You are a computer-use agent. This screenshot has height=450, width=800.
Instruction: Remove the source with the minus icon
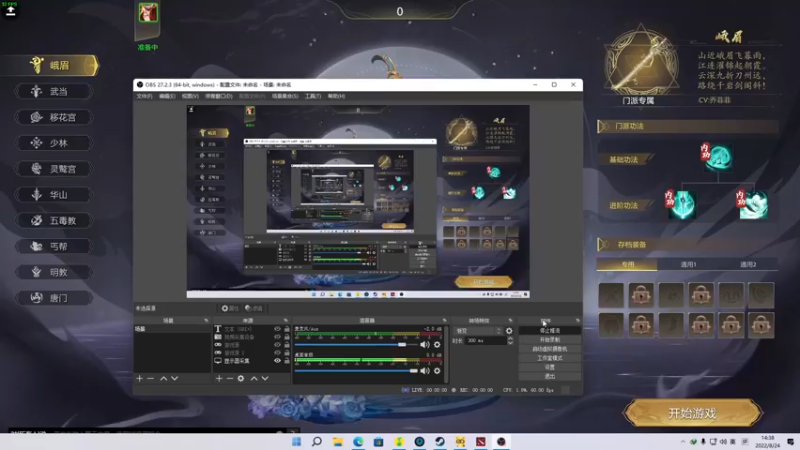point(230,379)
